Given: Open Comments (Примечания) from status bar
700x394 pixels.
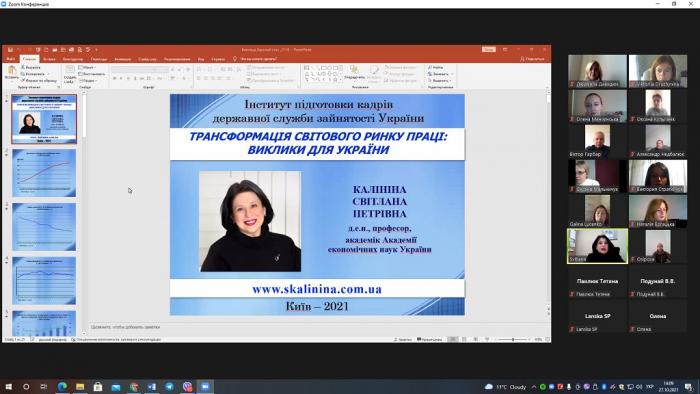Looking at the screenshot, I should pyautogui.click(x=429, y=340).
